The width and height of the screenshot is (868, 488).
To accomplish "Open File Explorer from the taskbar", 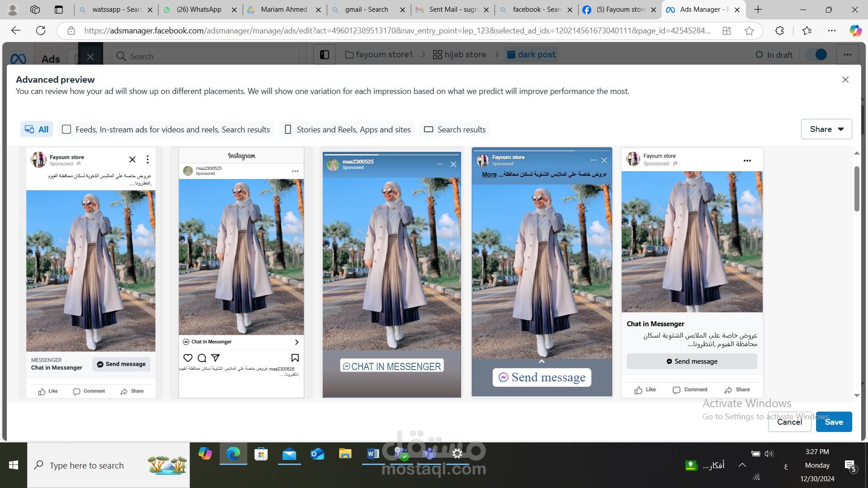I will (345, 454).
